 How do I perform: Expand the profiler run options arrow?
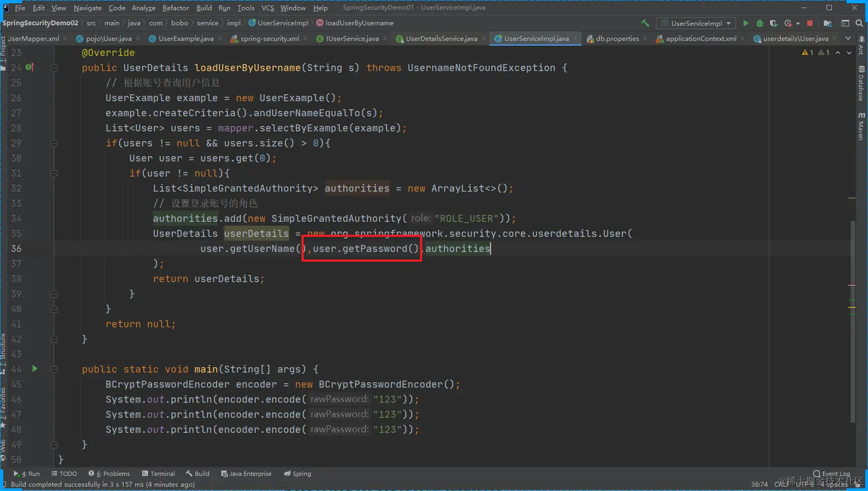coord(797,23)
